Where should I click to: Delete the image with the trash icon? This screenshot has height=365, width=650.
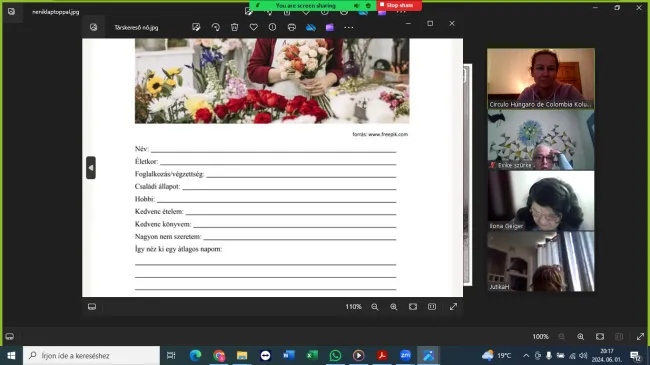coord(234,27)
